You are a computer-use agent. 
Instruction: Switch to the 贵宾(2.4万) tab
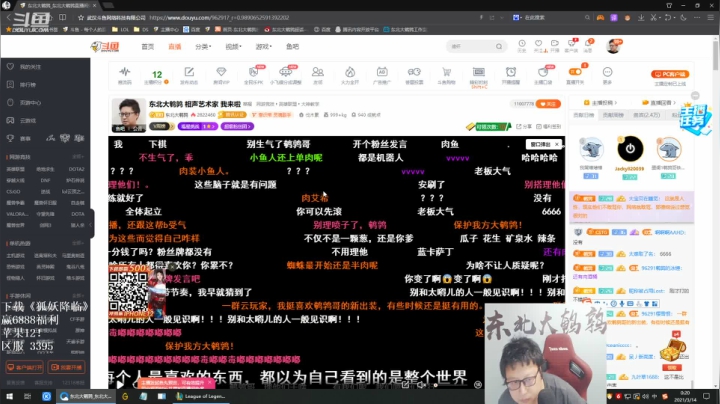point(647,115)
